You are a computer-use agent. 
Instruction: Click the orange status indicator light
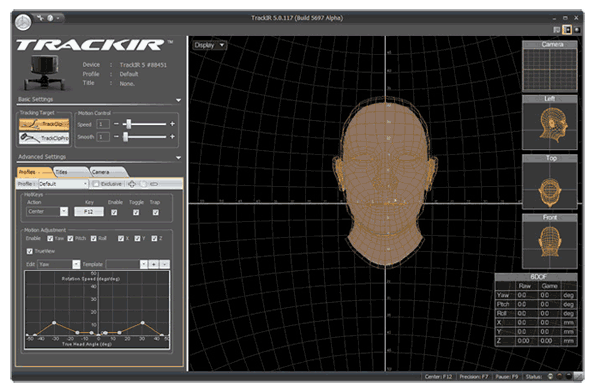(559, 377)
